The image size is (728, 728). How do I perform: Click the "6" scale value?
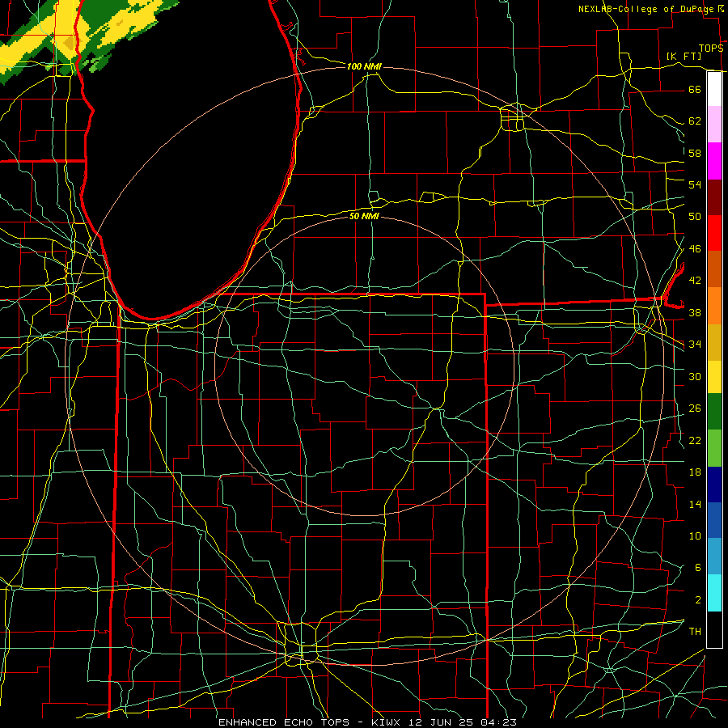[697, 568]
